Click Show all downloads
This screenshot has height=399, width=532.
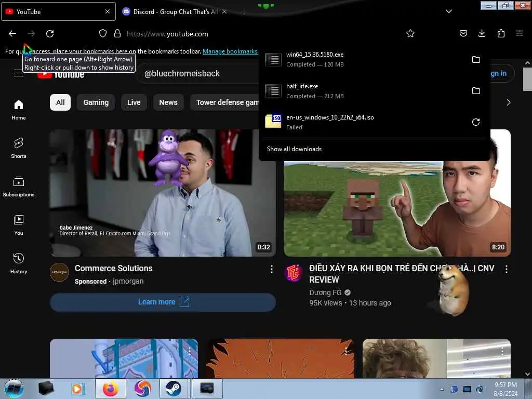(294, 149)
